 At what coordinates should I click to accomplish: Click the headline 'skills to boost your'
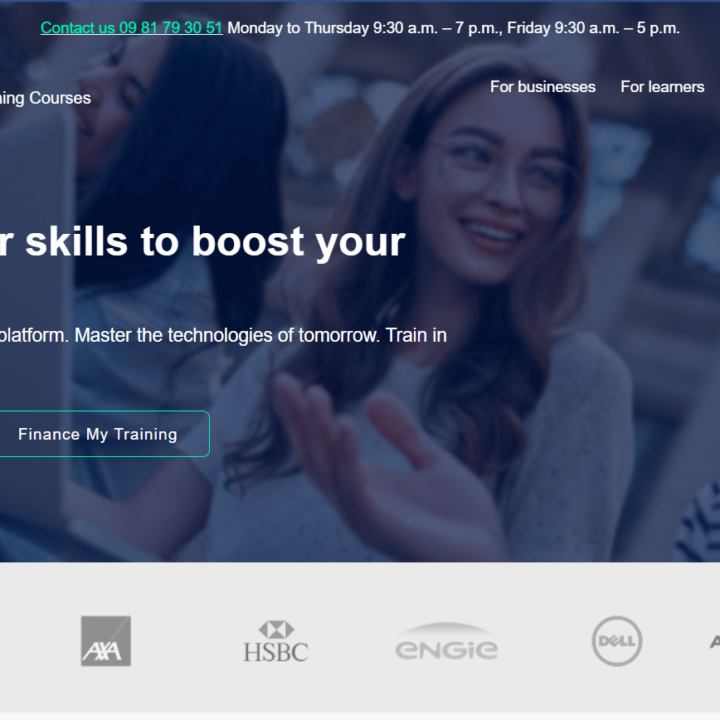(215, 242)
